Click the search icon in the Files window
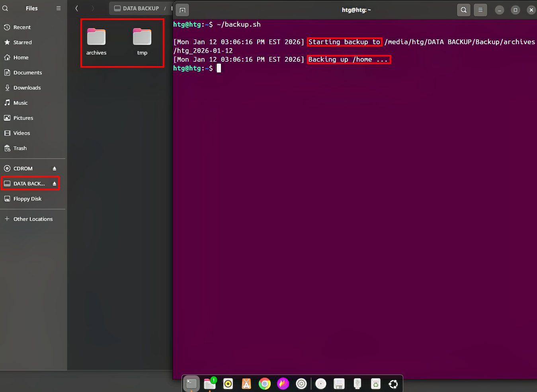Screen dimensions: 537x392 [5, 8]
